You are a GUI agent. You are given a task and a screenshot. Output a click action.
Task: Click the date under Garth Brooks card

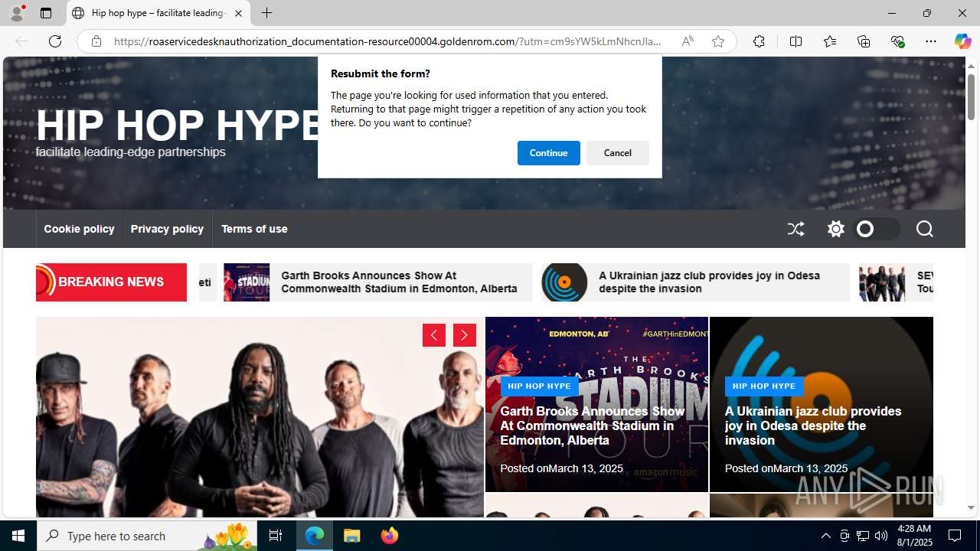pyautogui.click(x=586, y=468)
